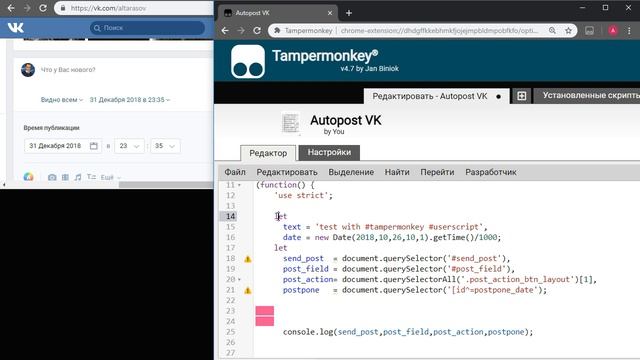
Task: Click the 'postpone' variable on line 21
Action: (x=301, y=290)
